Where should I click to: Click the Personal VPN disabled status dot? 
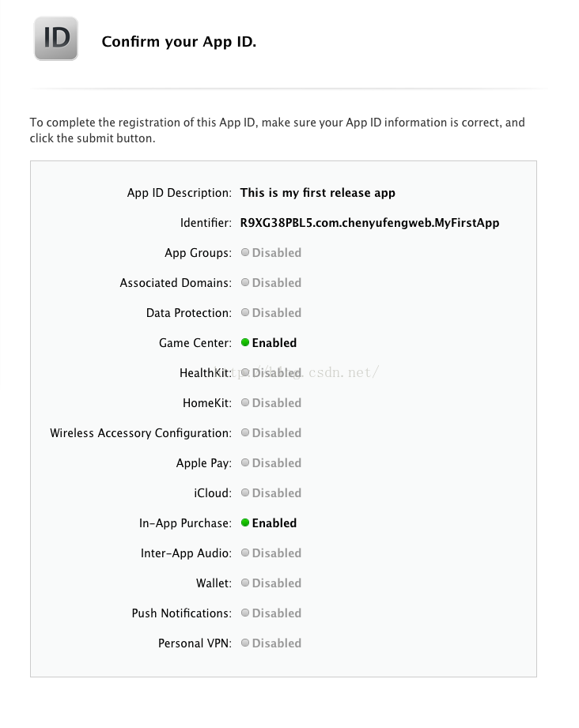tap(245, 643)
